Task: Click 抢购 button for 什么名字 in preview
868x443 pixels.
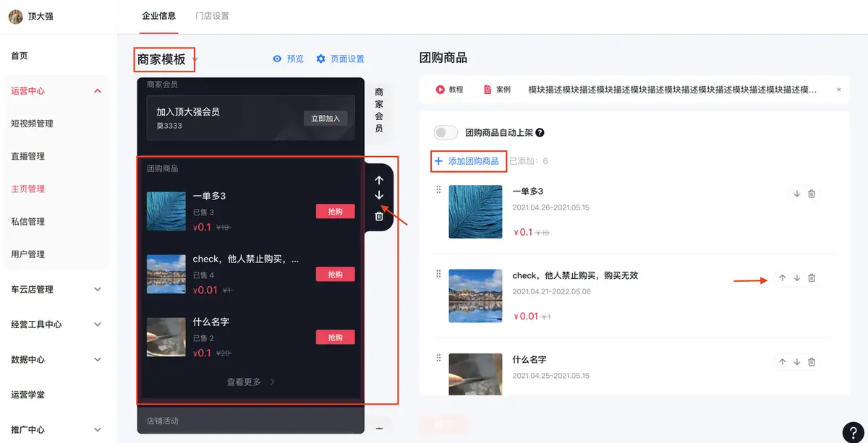Action: pyautogui.click(x=335, y=337)
